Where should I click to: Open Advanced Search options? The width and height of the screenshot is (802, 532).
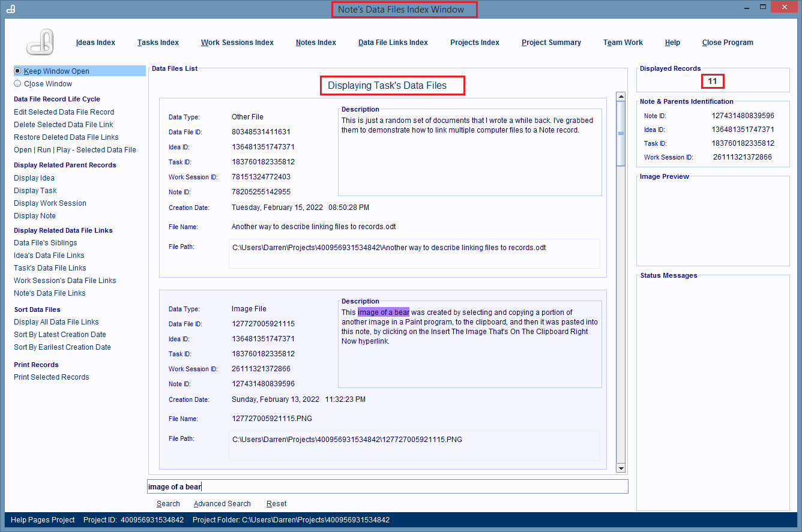point(222,504)
